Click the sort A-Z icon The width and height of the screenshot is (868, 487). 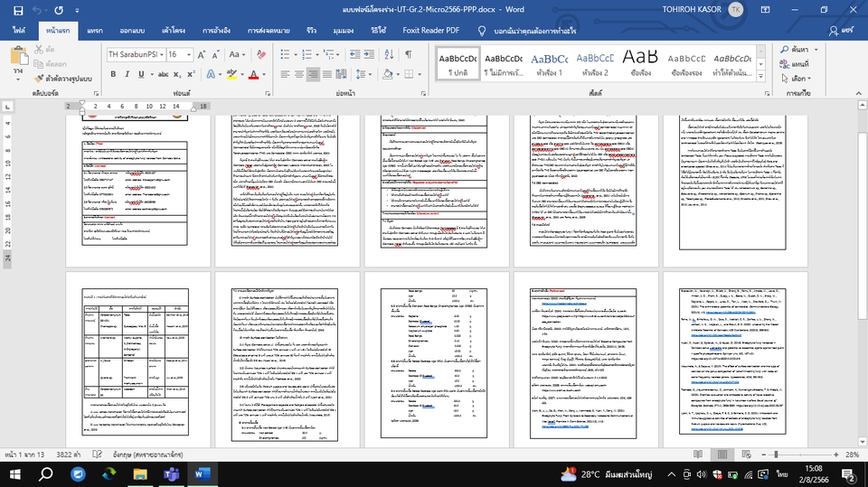[387, 54]
